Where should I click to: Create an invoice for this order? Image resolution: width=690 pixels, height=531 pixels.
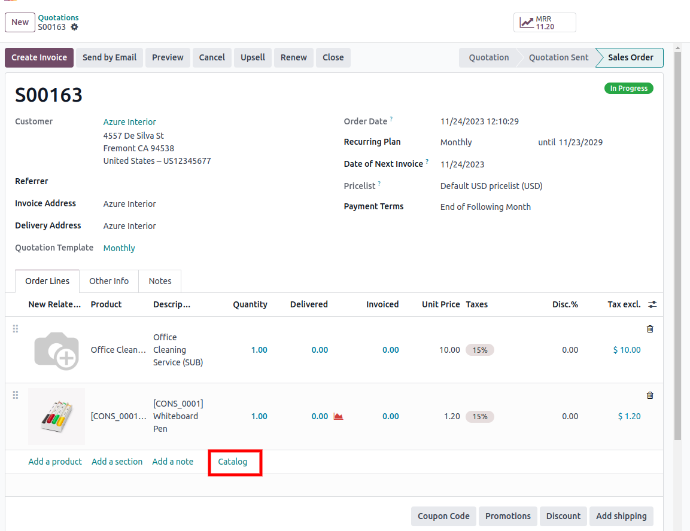point(39,58)
